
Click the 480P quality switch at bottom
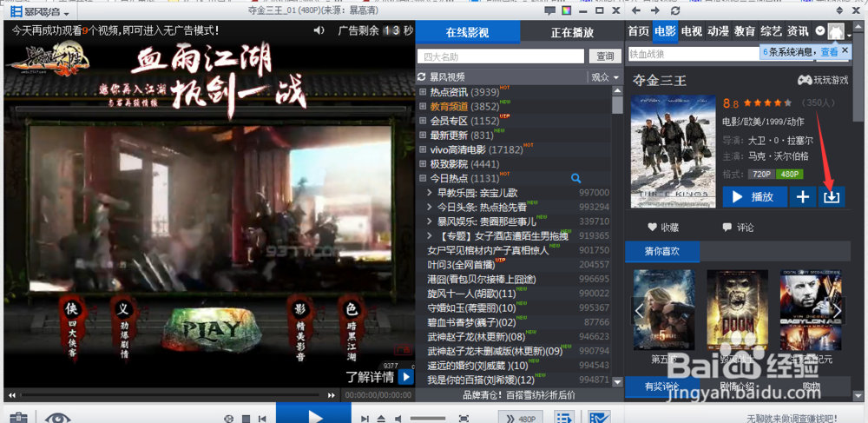(x=520, y=419)
